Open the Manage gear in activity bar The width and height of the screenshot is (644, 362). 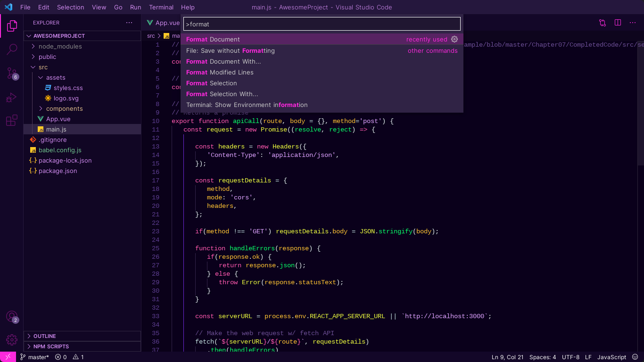(x=12, y=339)
